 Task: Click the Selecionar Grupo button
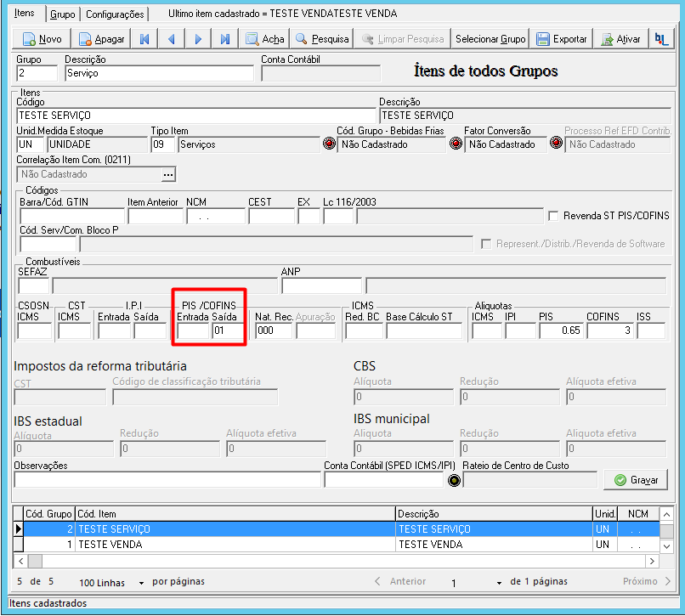490,39
